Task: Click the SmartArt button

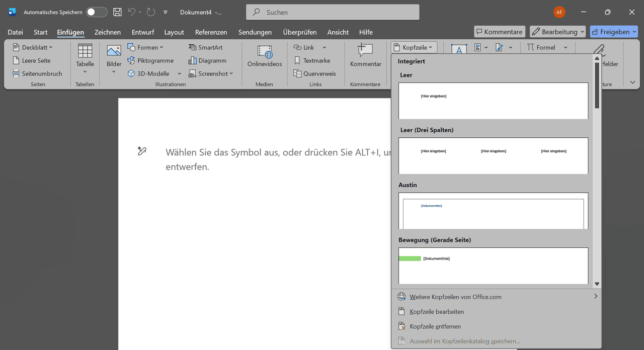Action: point(206,47)
